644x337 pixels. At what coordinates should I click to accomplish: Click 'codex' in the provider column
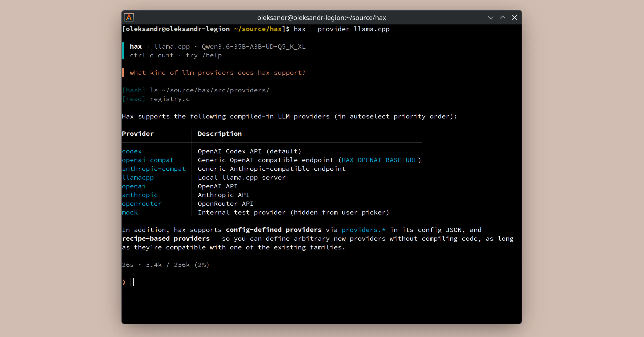pyautogui.click(x=132, y=151)
